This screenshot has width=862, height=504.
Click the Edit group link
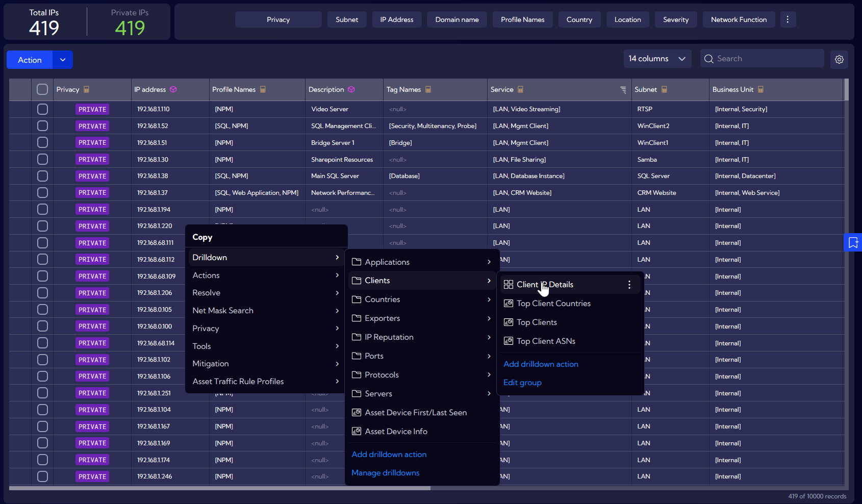pyautogui.click(x=522, y=383)
